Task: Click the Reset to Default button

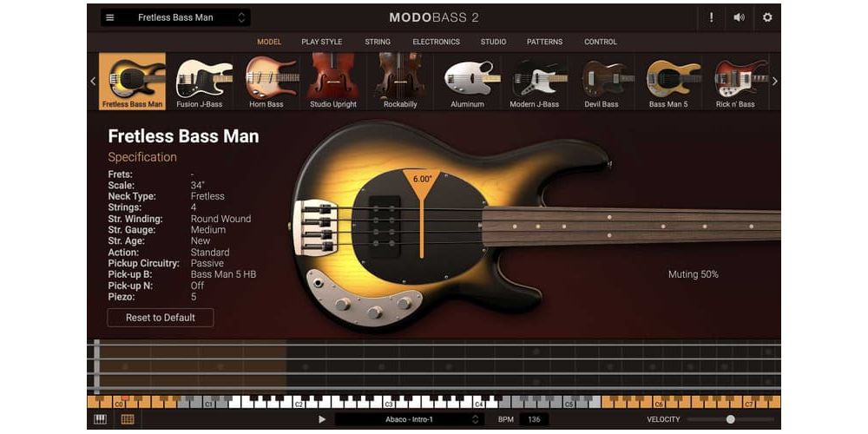Action: tap(161, 318)
